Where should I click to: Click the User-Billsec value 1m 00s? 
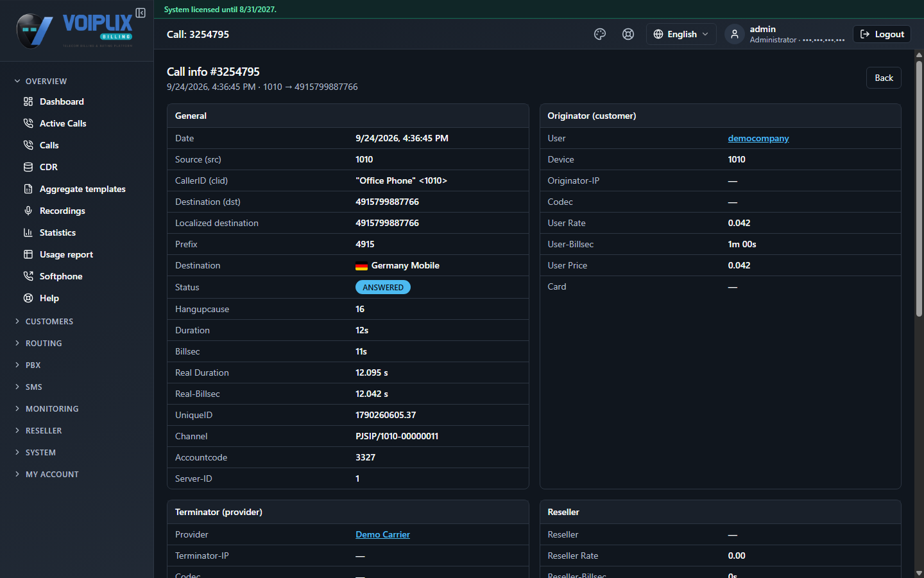(742, 244)
